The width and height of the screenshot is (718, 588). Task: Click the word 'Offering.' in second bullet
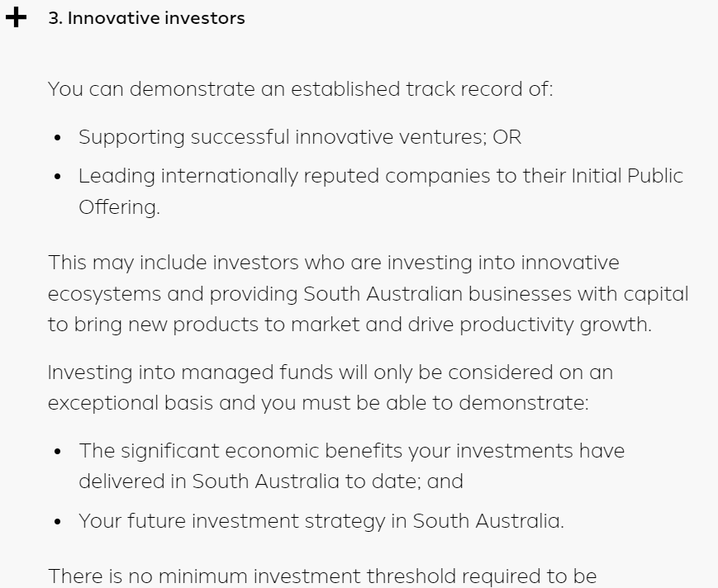[120, 207]
